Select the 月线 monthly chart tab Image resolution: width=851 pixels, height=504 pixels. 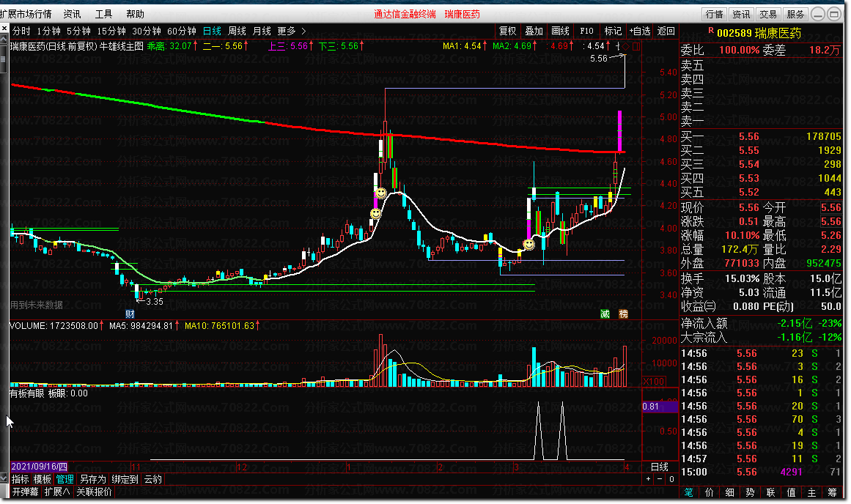tap(262, 31)
